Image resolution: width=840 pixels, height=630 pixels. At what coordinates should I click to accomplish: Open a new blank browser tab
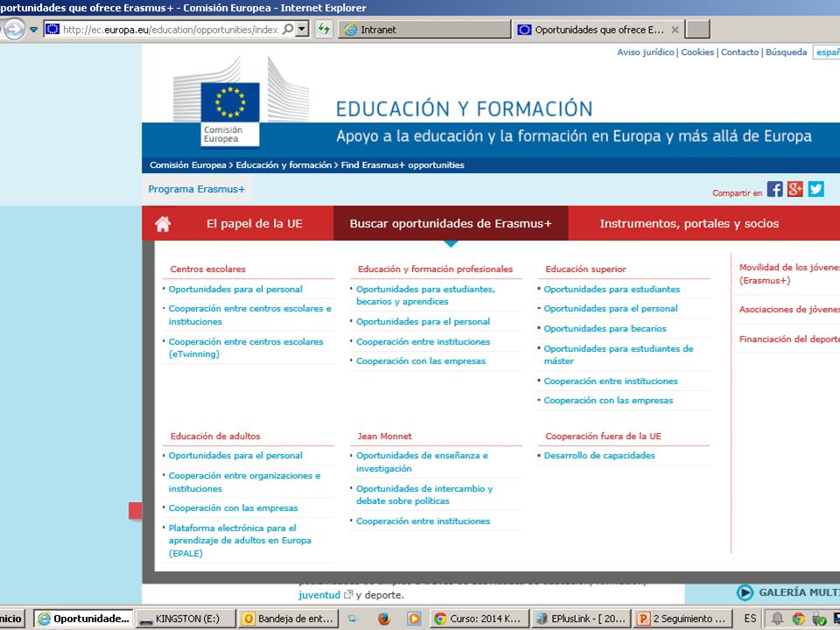pos(698,30)
